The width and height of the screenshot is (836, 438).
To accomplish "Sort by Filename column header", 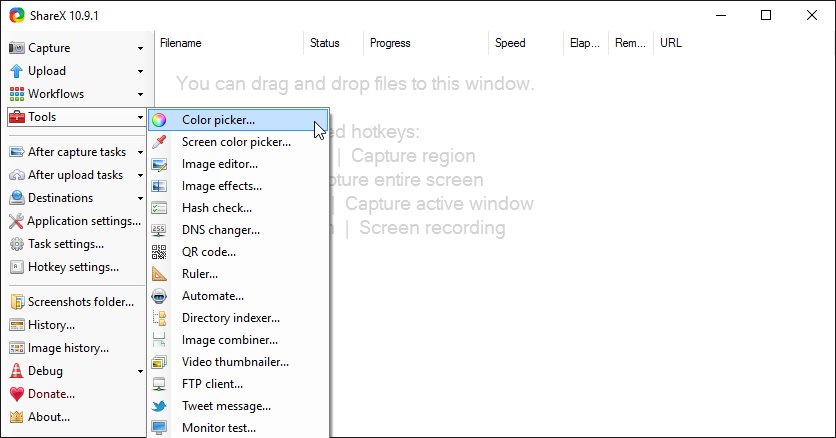I will click(x=229, y=43).
